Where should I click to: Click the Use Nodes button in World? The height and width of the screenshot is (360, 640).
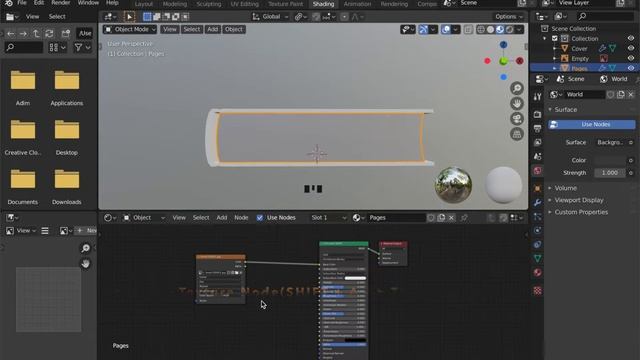pos(591,124)
